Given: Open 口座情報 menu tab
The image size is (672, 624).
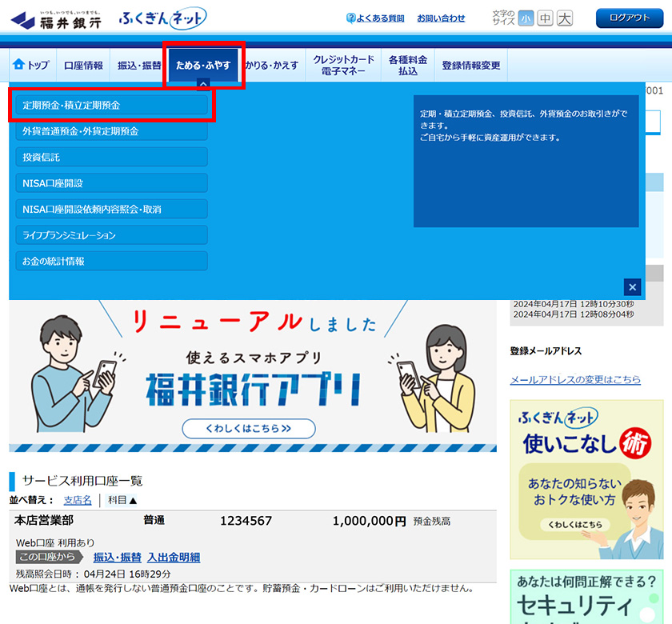Looking at the screenshot, I should [x=83, y=65].
